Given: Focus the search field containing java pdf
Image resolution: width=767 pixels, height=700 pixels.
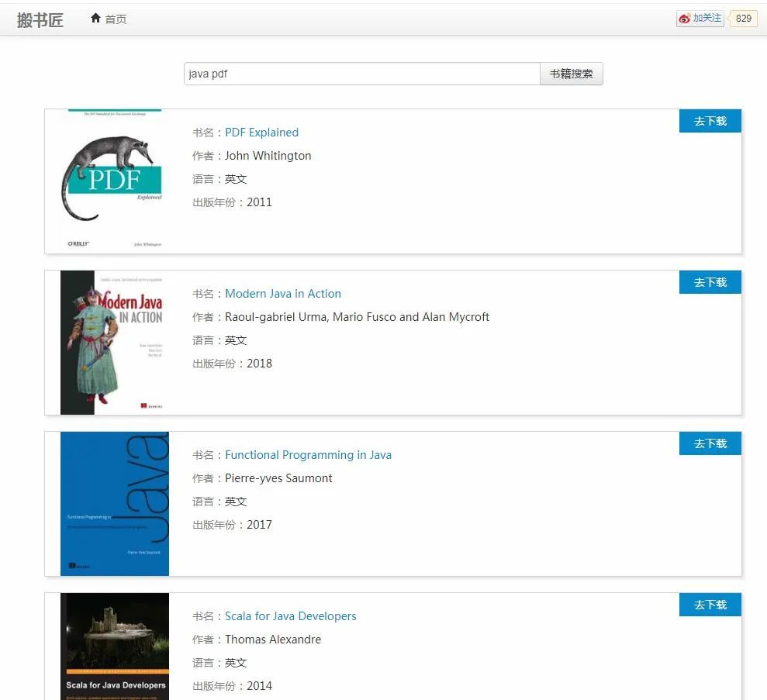Looking at the screenshot, I should coord(362,74).
